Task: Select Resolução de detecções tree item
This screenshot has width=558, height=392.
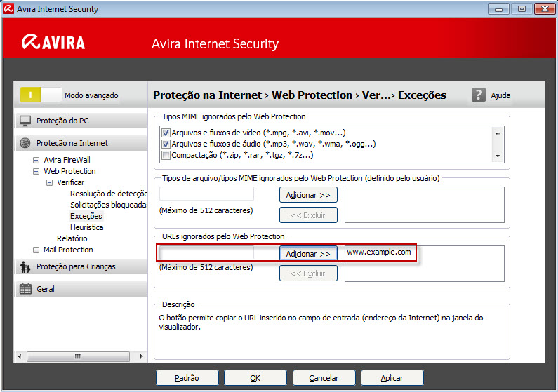Action: 109,194
